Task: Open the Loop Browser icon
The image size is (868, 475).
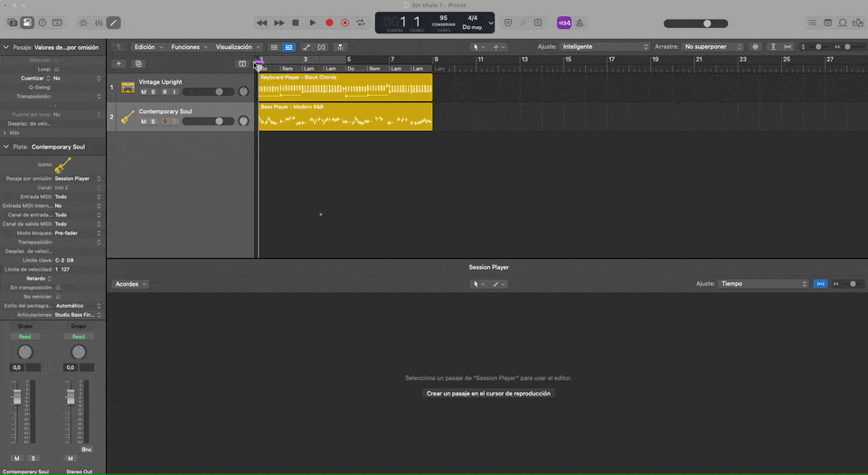Action: 843,23
